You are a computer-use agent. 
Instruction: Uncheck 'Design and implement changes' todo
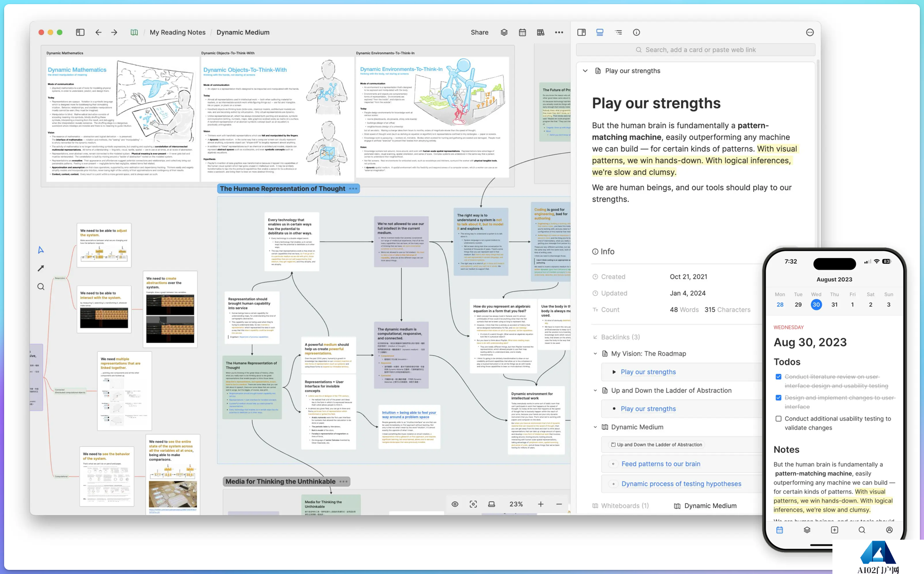click(x=778, y=398)
